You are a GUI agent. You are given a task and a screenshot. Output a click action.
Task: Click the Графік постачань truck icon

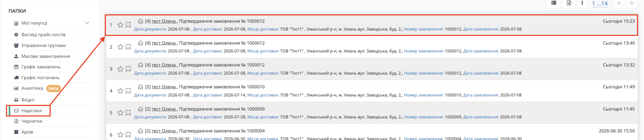(16, 78)
